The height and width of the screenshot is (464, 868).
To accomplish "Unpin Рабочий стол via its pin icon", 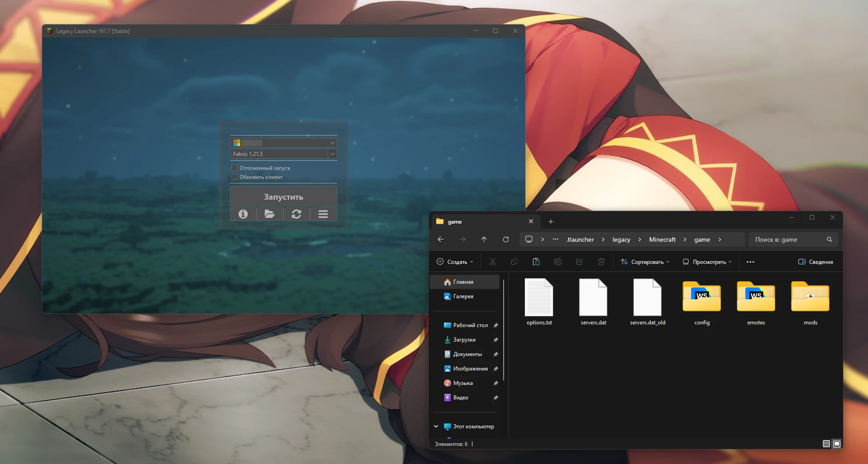I will pos(496,325).
